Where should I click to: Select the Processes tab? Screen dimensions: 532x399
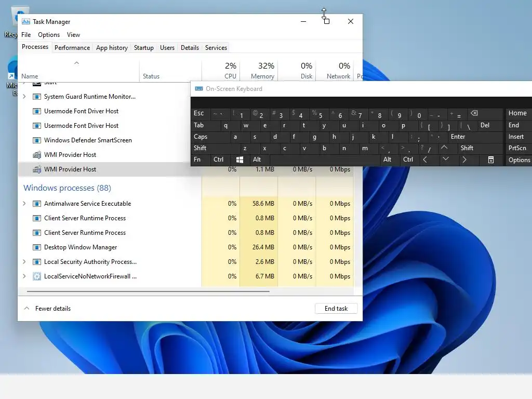point(35,47)
